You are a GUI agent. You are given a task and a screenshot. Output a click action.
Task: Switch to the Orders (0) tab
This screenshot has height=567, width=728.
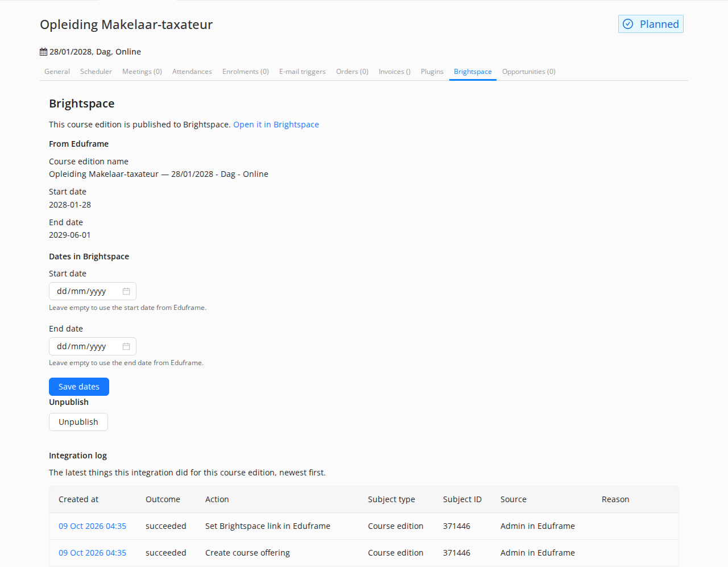(x=352, y=72)
